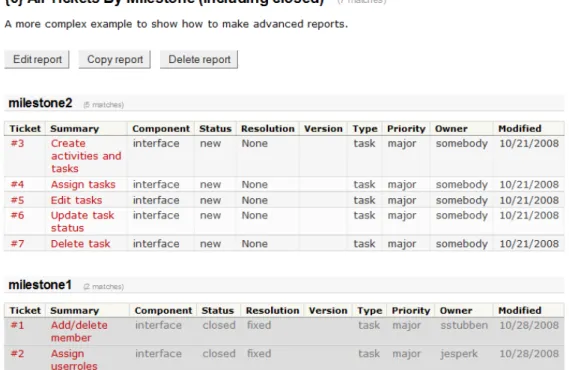This screenshot has width=569, height=370.
Task: Click 'major' priority in ticket #5 row
Action: tap(402, 201)
